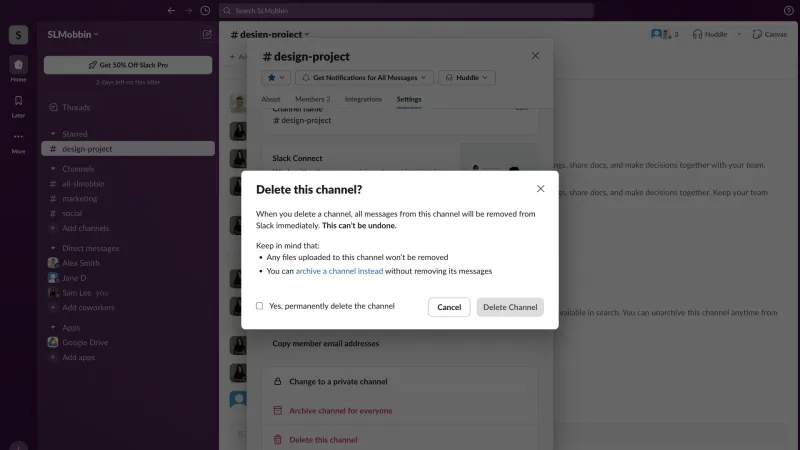Image resolution: width=800 pixels, height=450 pixels.
Task: Click the lock icon beside private channel
Action: pos(278,381)
